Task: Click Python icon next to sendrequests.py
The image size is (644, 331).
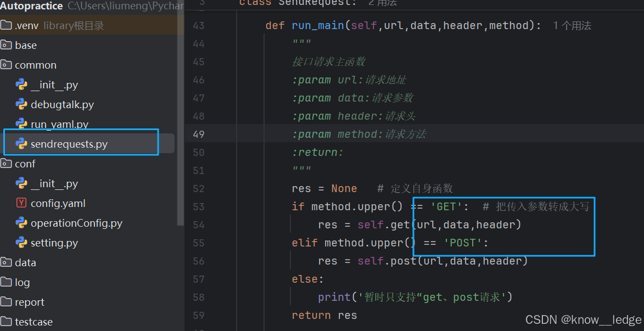Action: [x=21, y=144]
